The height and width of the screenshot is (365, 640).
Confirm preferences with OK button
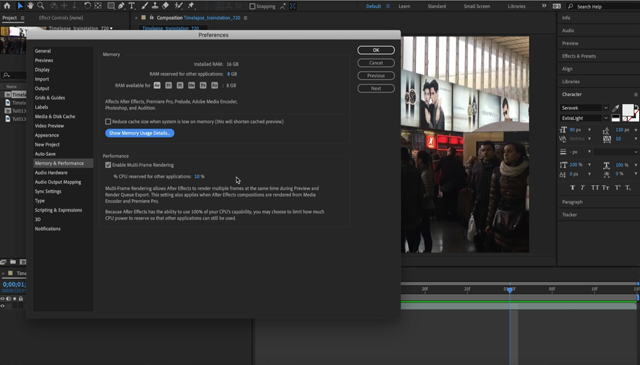pos(376,50)
